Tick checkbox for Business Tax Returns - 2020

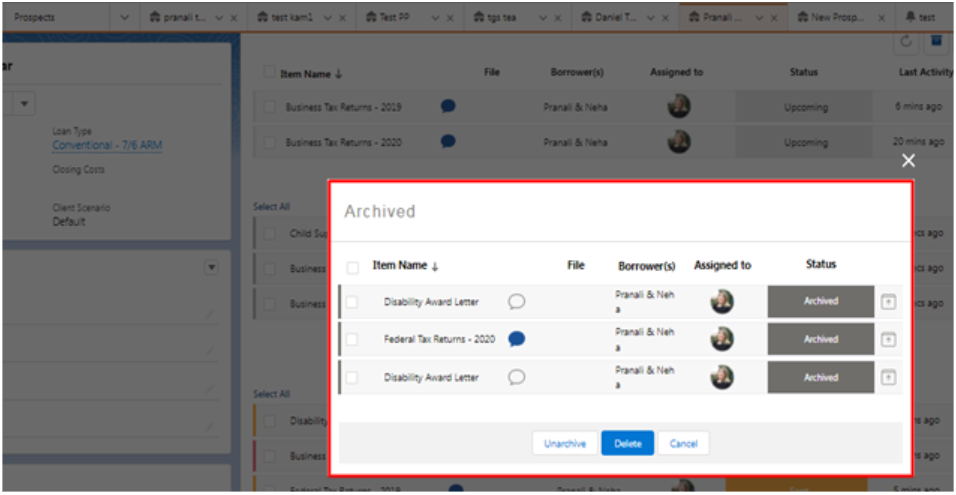click(x=269, y=143)
